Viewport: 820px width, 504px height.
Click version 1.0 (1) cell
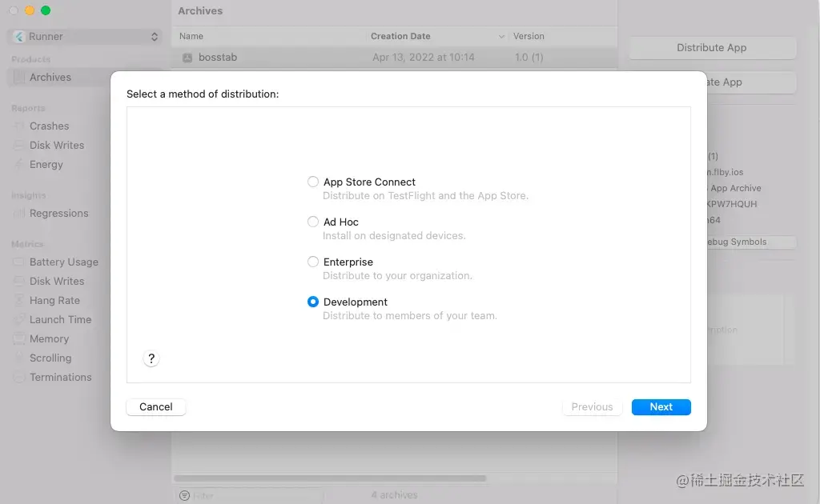[529, 58]
